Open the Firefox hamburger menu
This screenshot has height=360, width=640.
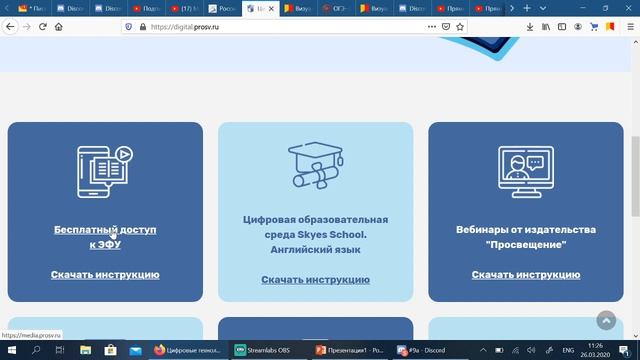pyautogui.click(x=631, y=27)
